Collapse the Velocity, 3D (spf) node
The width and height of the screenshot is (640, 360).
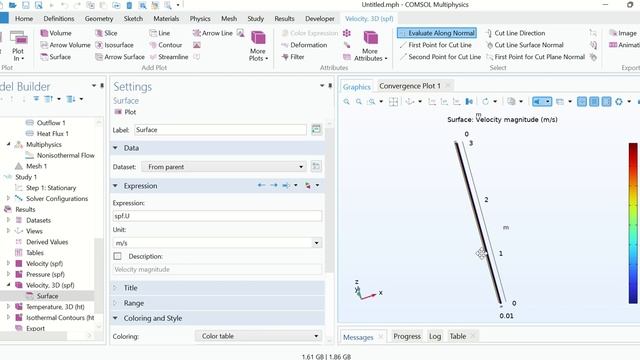tap(8, 285)
